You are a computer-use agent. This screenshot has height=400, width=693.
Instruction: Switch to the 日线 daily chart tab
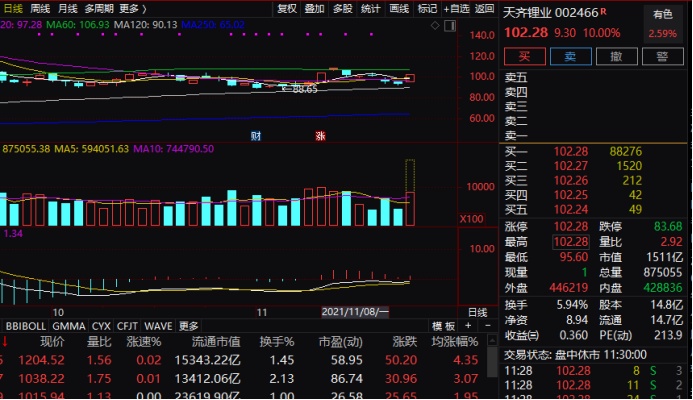[x=12, y=8]
